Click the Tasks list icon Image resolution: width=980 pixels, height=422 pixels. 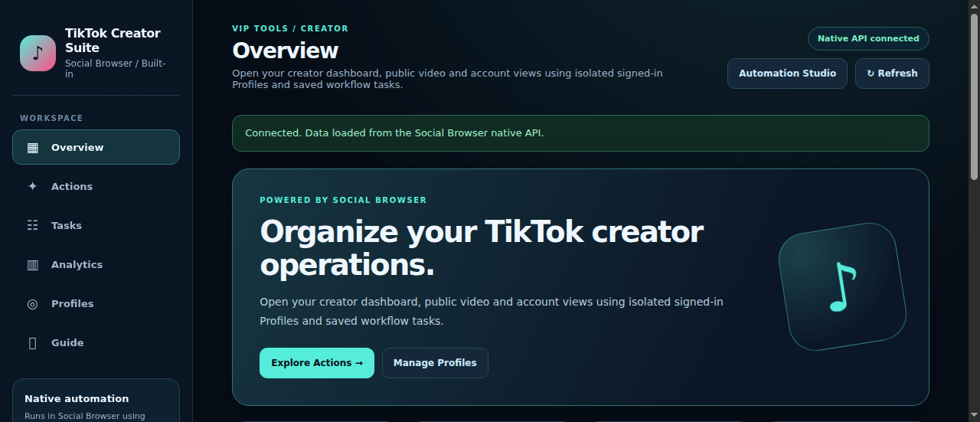(32, 226)
